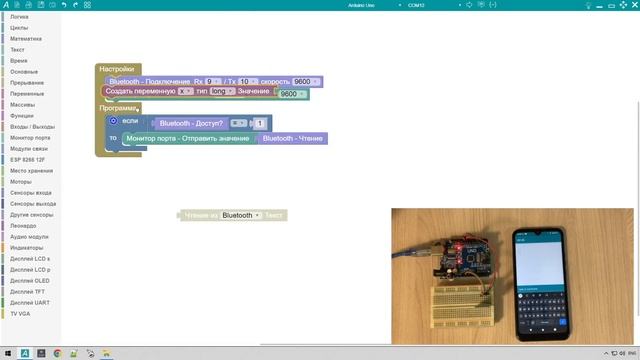Open the Монитор порта category
This screenshot has width=640, height=360.
coord(30,138)
